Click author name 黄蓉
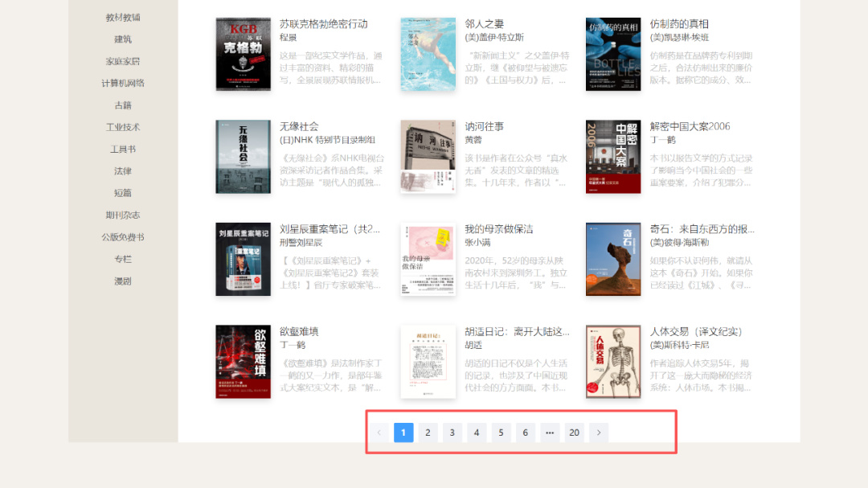The width and height of the screenshot is (868, 488). click(x=473, y=140)
